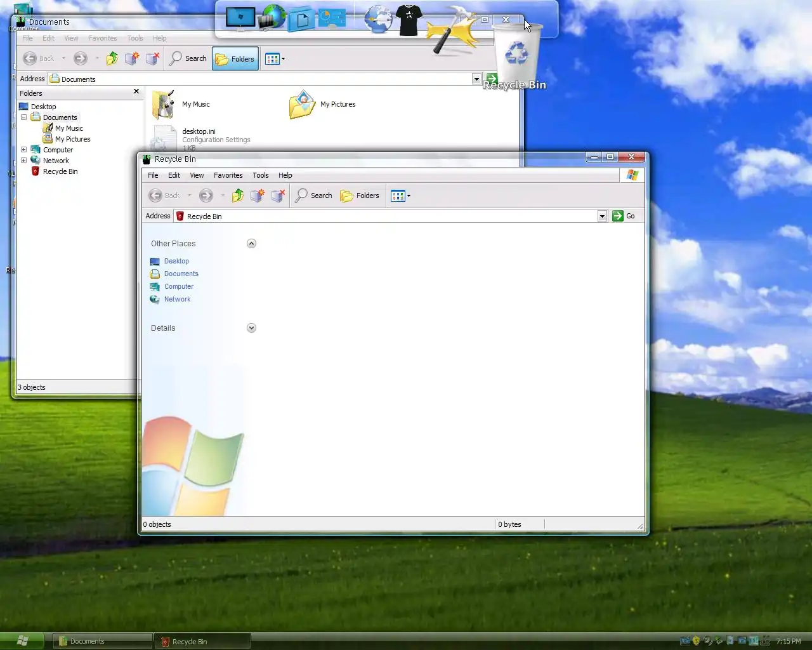
Task: Toggle Folders pane in Recycle Bin window
Action: (x=360, y=196)
